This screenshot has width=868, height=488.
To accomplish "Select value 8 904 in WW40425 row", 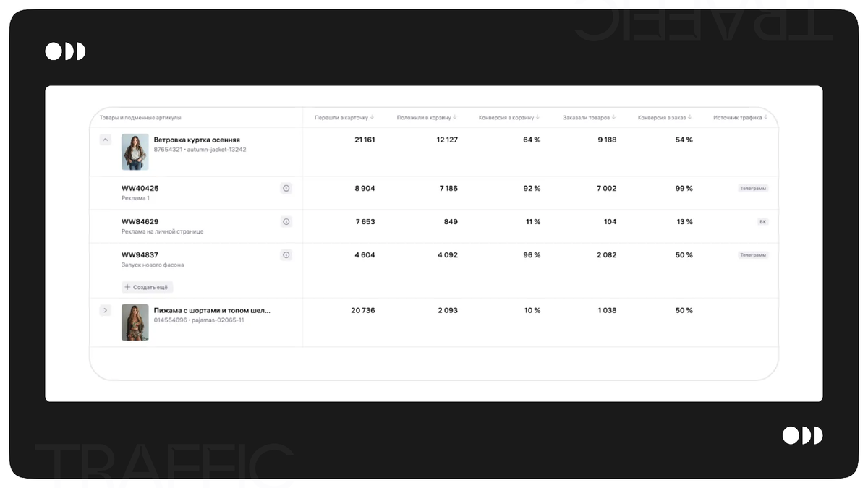I will [x=365, y=188].
